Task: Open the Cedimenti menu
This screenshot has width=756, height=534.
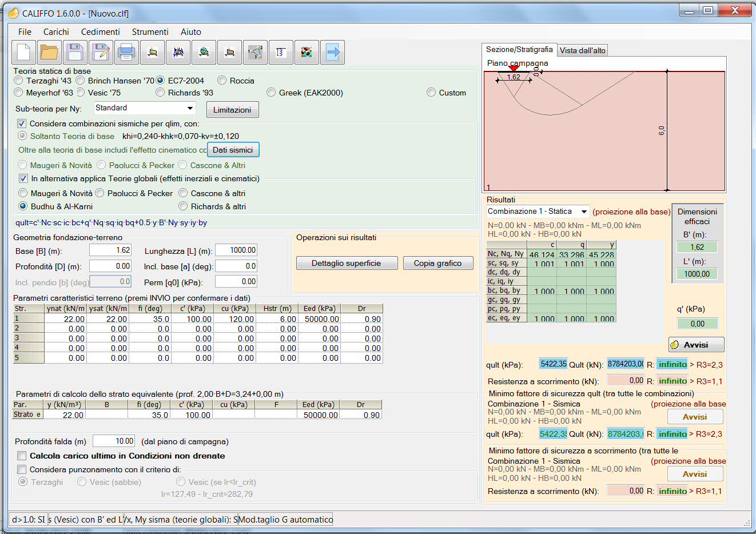Action: 101,32
